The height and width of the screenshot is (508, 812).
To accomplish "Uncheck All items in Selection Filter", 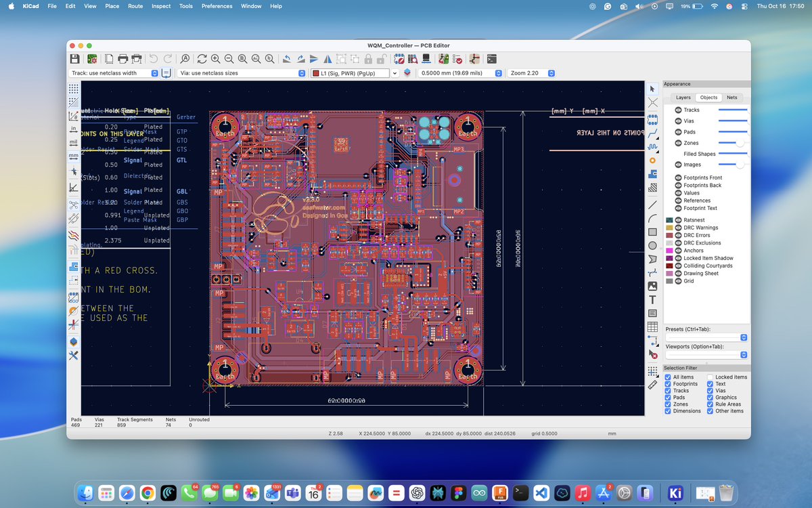I will click(x=668, y=377).
